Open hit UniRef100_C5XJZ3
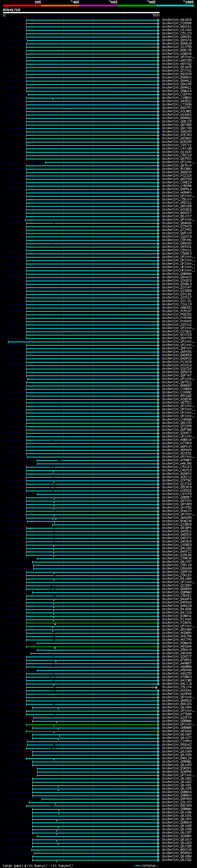 tap(177, 33)
